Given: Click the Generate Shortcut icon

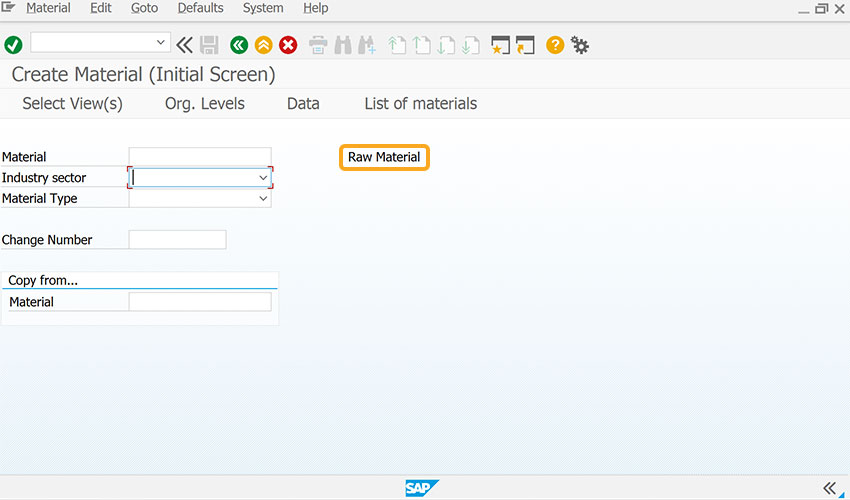Looking at the screenshot, I should tap(525, 45).
